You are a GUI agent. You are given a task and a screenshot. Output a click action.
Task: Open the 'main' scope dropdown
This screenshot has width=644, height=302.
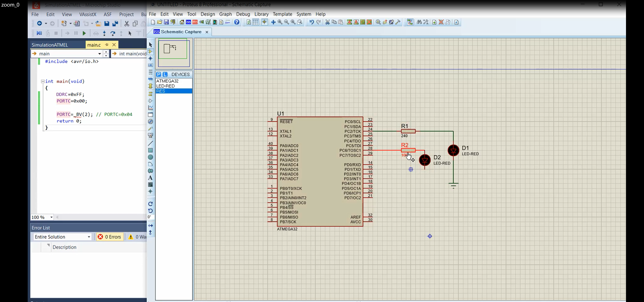[x=99, y=54]
